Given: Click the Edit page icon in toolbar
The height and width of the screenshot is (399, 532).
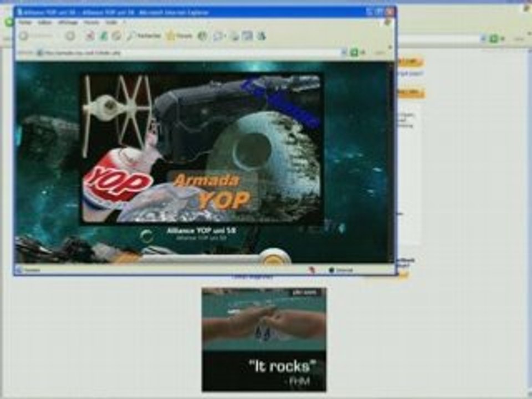Looking at the screenshot, I should pos(247,36).
